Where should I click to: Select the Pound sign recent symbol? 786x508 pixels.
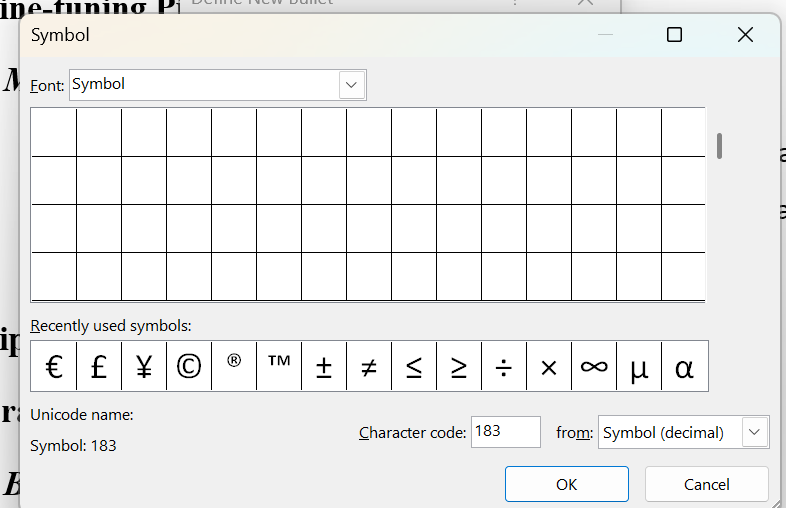tap(99, 366)
